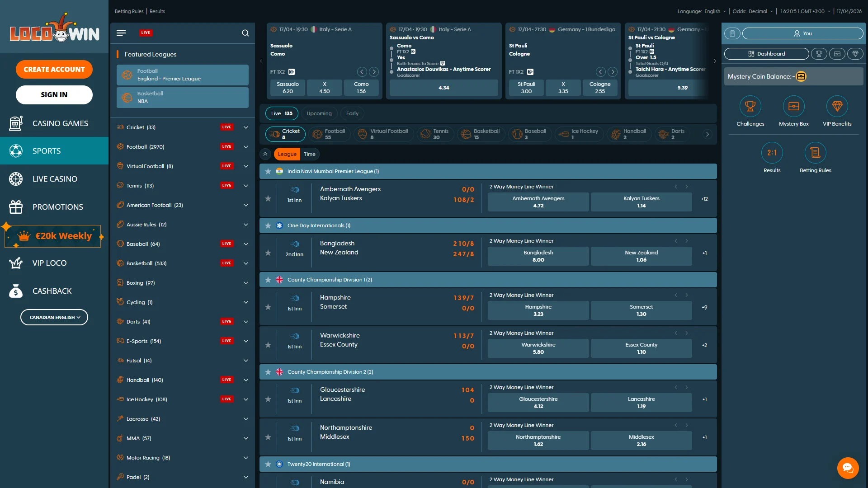Open the live chat bubble
868x488 pixels.
(848, 468)
